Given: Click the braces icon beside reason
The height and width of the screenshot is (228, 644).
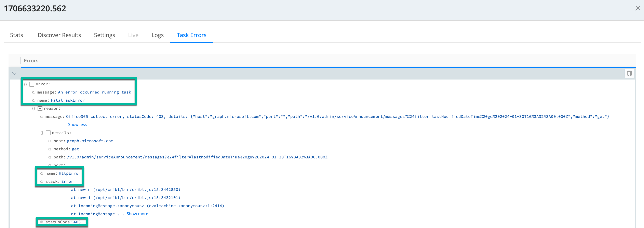Looking at the screenshot, I should (x=33, y=108).
